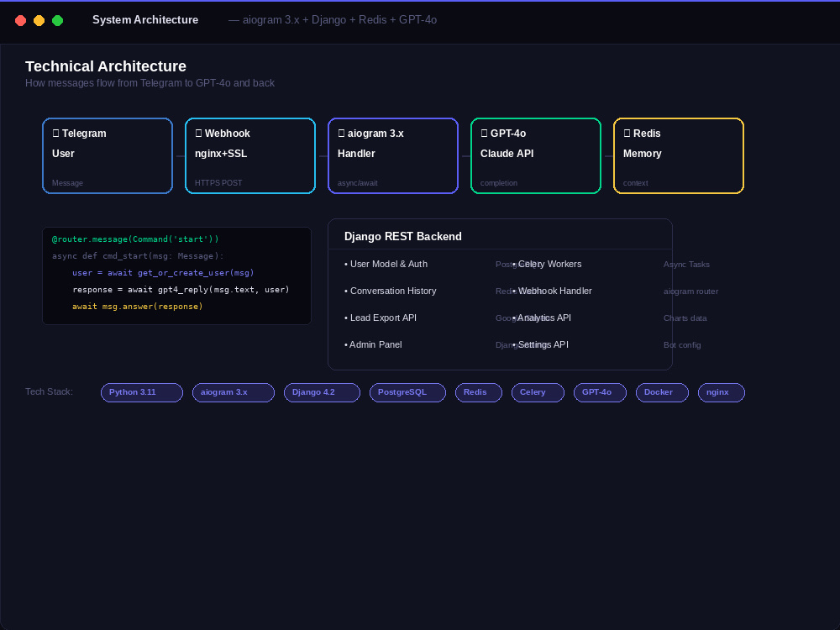Click the 'Message' caption in Telegram card

67,182
